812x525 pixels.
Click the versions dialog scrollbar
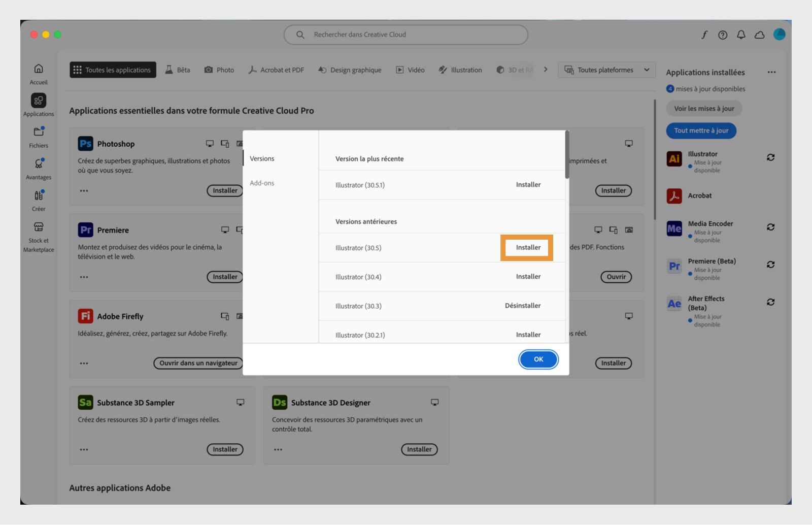(567, 155)
